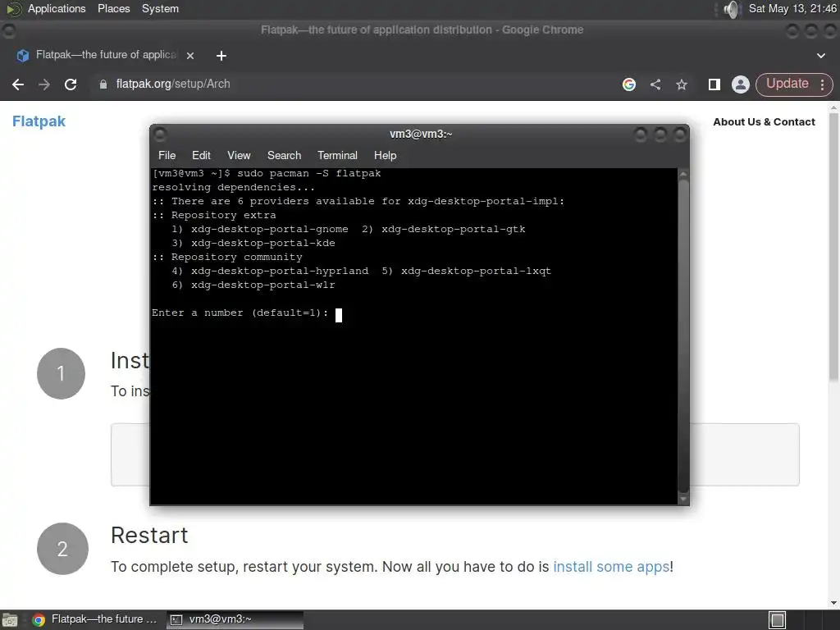Viewport: 840px width, 630px height.
Task: Click the xdg-desktop-portal-gtk option text
Action: 453,230
